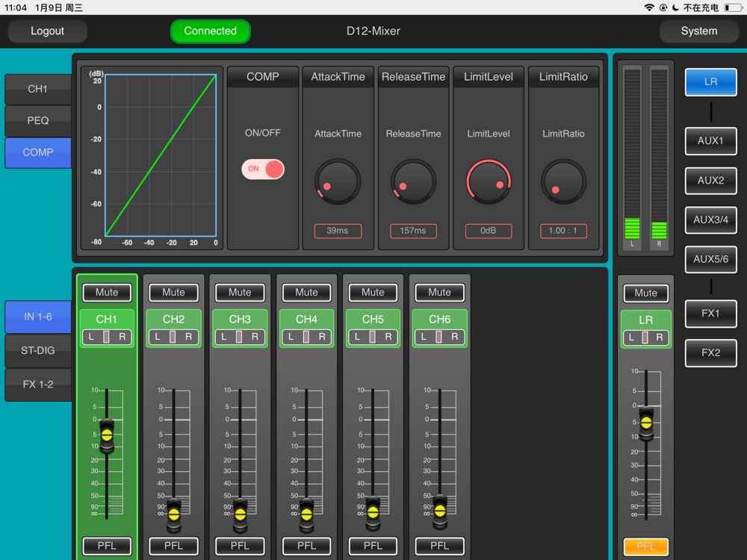This screenshot has height=560, width=747.
Task: Select the AUX5/6 bus
Action: 710,260
